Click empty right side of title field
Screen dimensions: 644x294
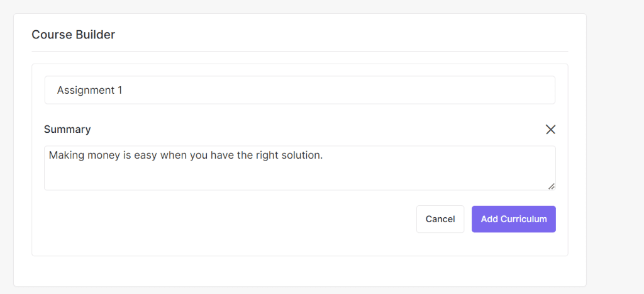point(440,90)
